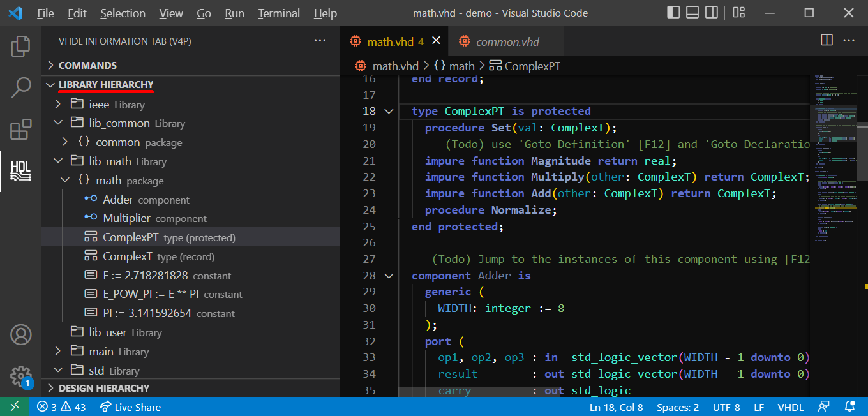The width and height of the screenshot is (868, 416).
Task: Open the Manage gear icon
Action: pos(20,375)
